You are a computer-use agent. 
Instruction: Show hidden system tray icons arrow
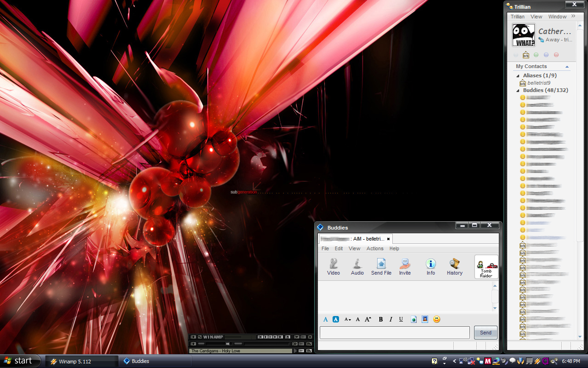455,361
